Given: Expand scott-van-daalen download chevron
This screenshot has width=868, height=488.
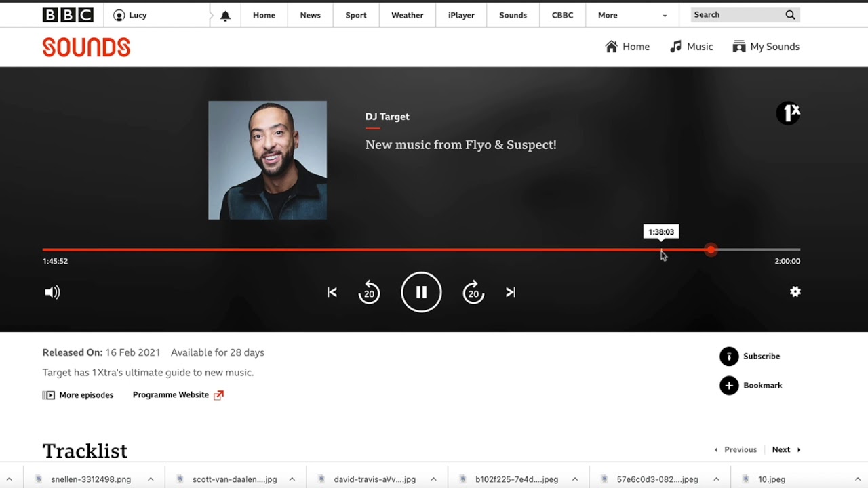Looking at the screenshot, I should point(292,479).
